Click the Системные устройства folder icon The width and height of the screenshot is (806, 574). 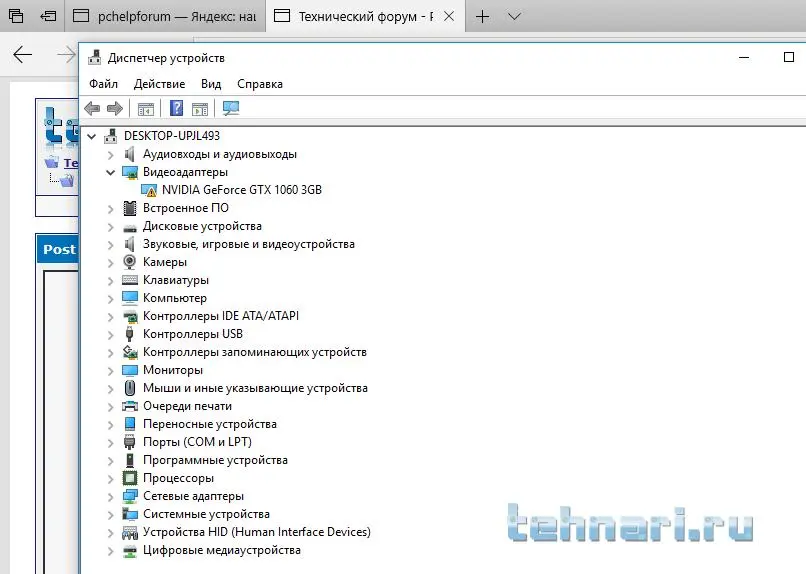[x=130, y=514]
